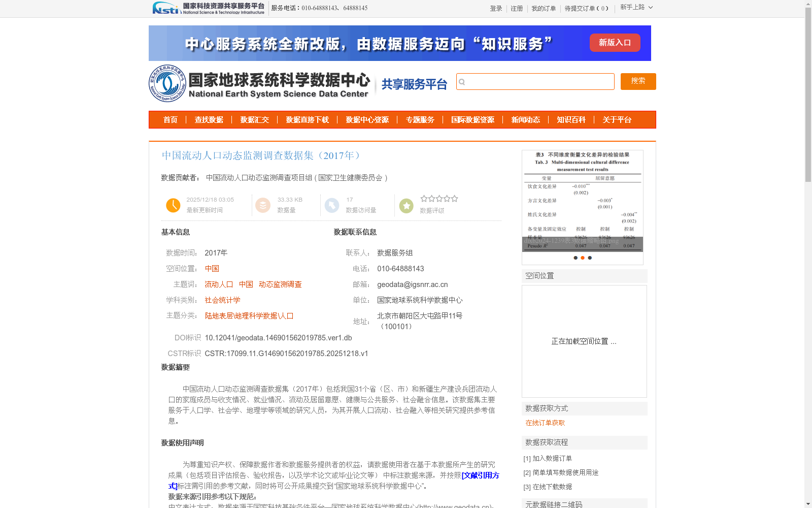Click the orange clock last-update icon

(x=173, y=205)
